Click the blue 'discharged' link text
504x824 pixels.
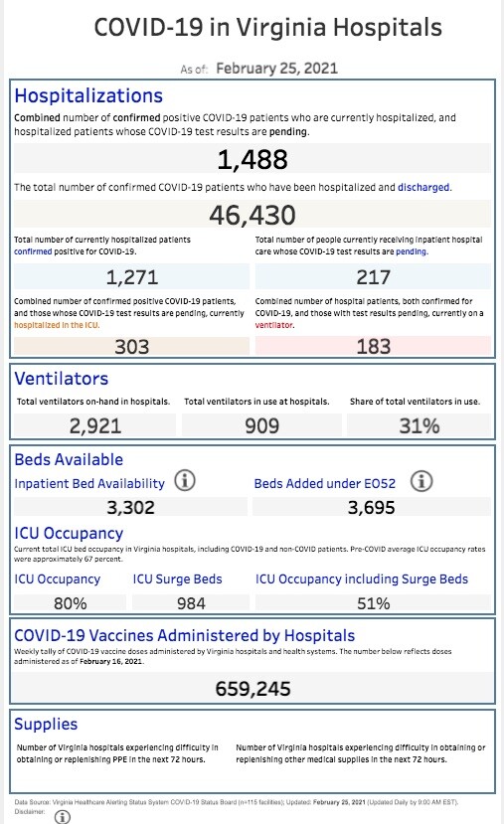(x=424, y=187)
